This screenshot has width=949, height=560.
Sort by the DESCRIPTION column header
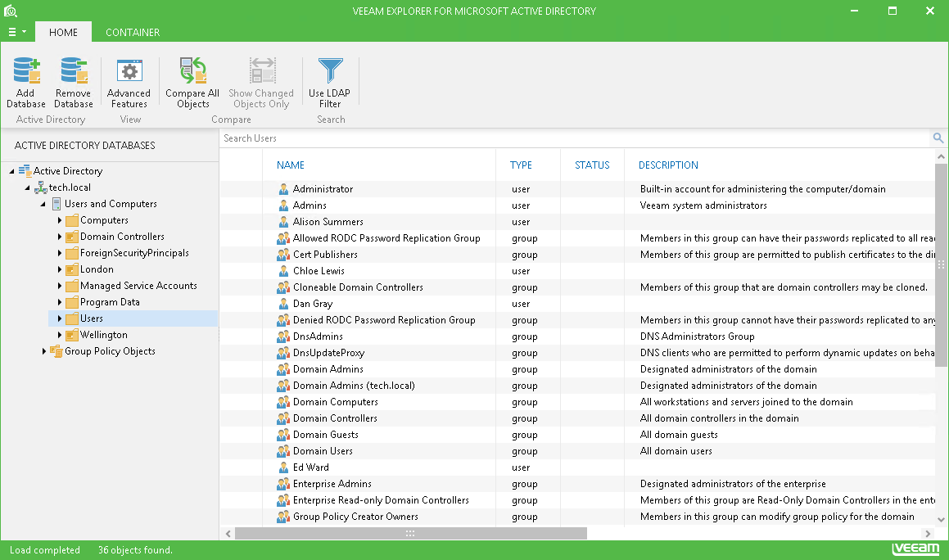pos(668,165)
